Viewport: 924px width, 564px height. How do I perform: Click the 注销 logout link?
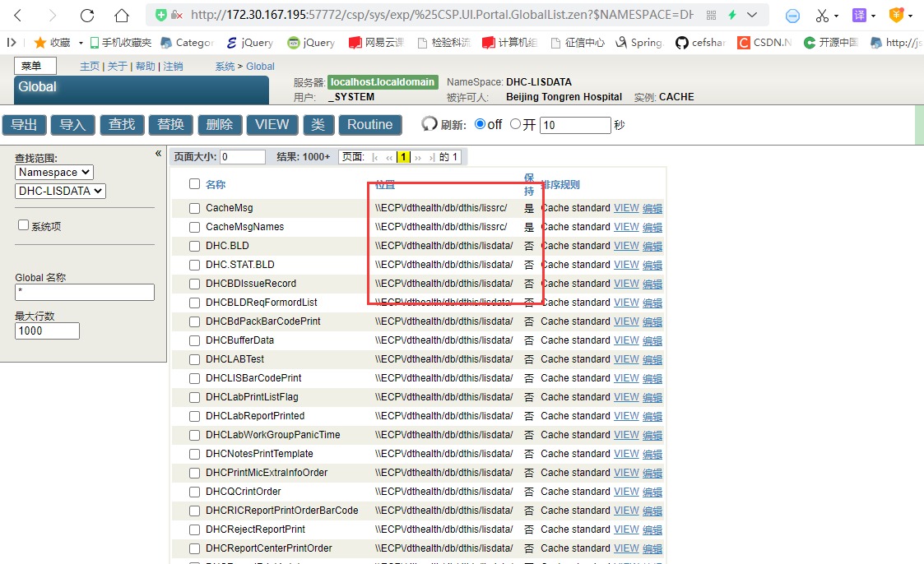pos(174,67)
